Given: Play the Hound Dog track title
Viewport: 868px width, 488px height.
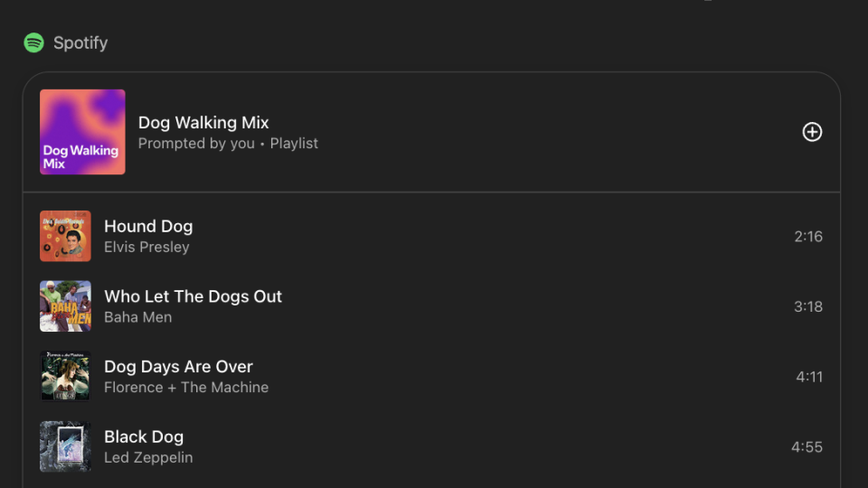Looking at the screenshot, I should pyautogui.click(x=148, y=226).
